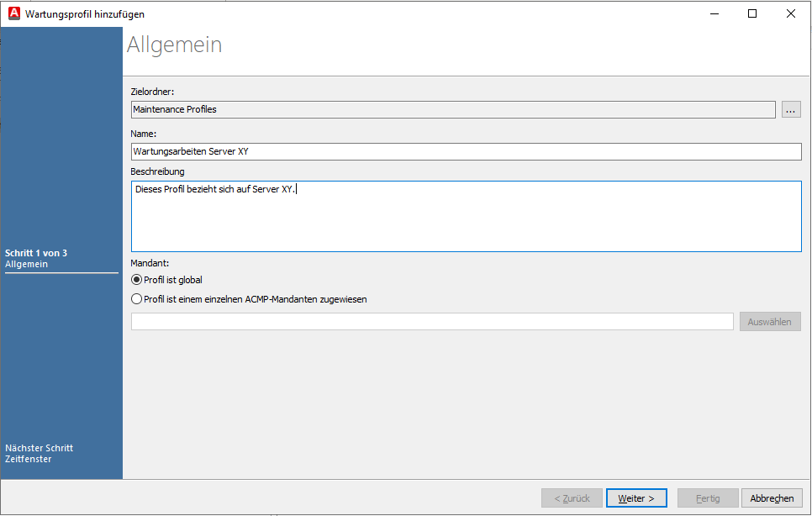Minimize the Wartungsprofil hinzufügen window
Screen dimensions: 812x516
tap(714, 13)
